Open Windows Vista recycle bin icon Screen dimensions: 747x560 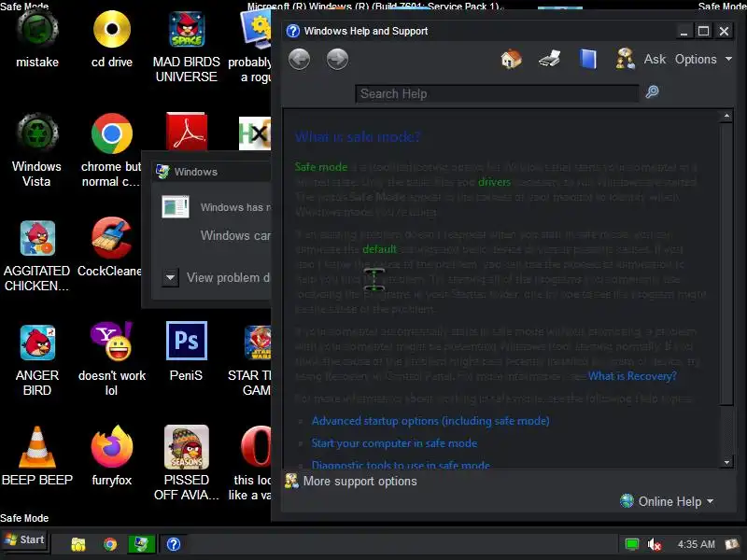pyautogui.click(x=37, y=150)
